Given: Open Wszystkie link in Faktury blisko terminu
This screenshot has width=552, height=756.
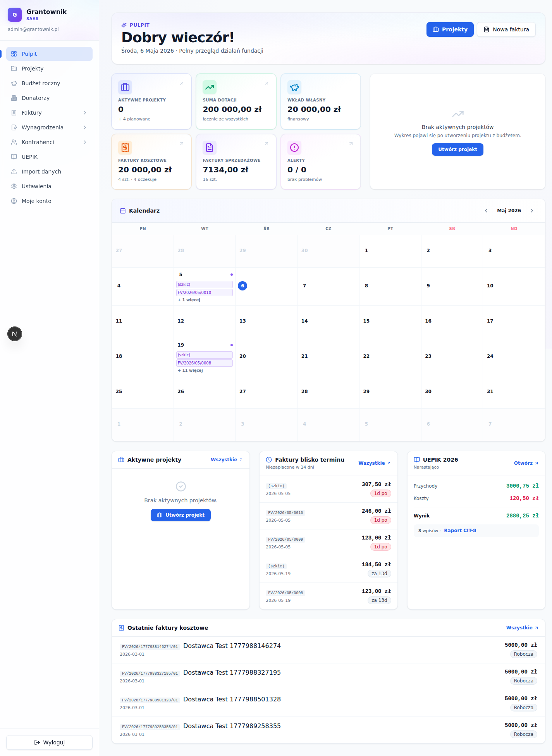Looking at the screenshot, I should [375, 463].
